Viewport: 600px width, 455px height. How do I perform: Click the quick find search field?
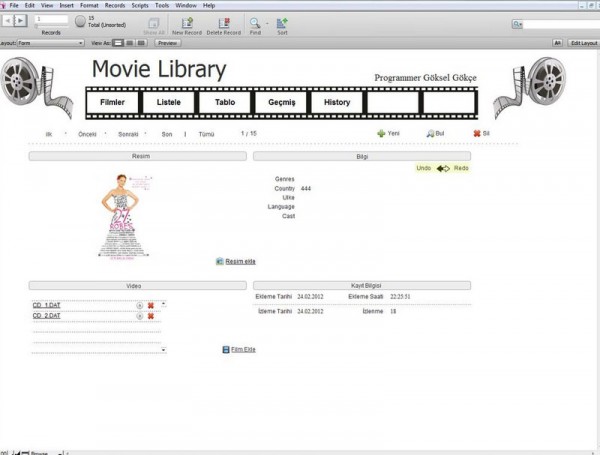click(555, 24)
